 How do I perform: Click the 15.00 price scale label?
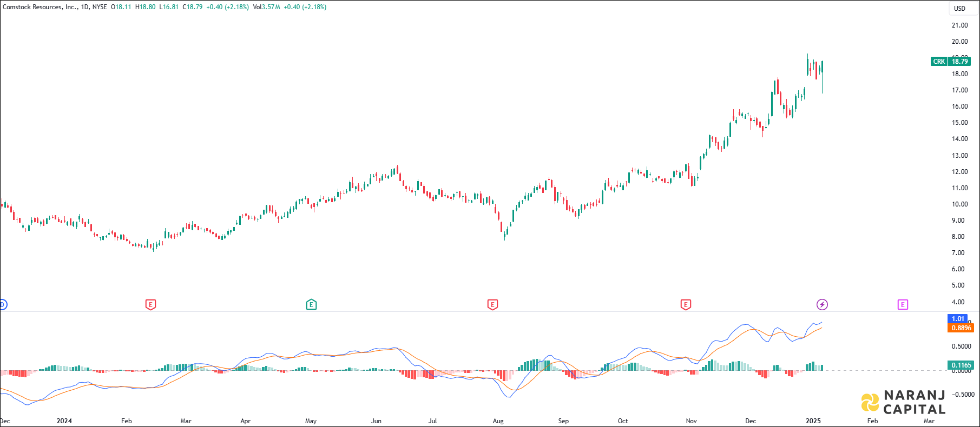pyautogui.click(x=960, y=123)
